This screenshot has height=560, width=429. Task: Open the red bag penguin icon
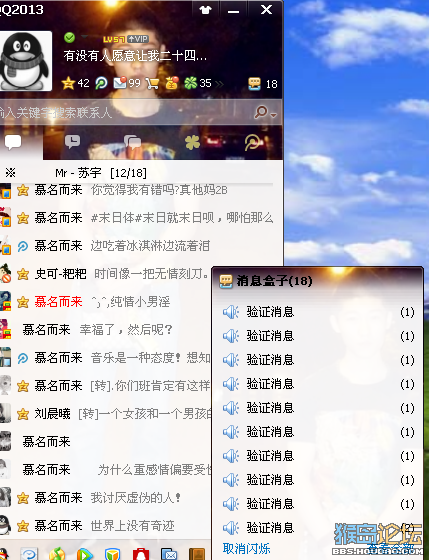click(141, 555)
